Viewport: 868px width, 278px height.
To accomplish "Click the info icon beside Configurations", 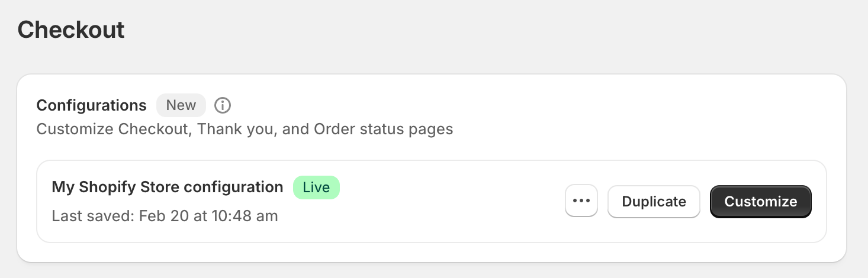I will pos(223,105).
